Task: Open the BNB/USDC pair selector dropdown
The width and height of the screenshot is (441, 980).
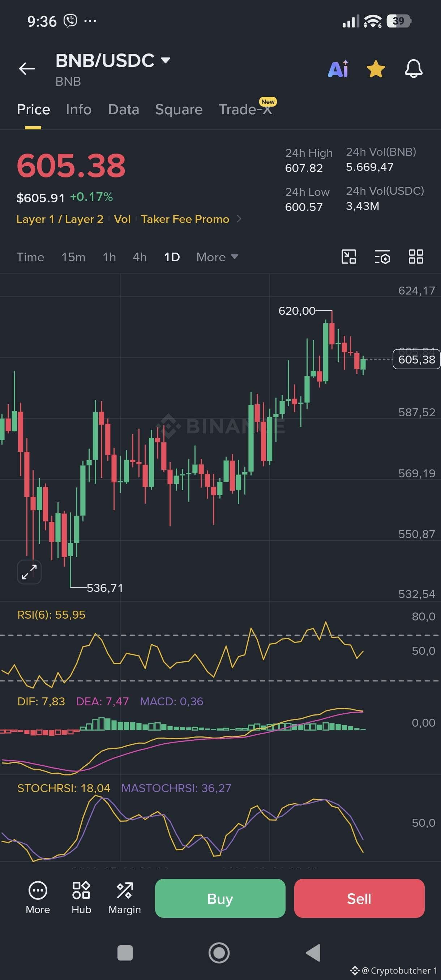Action: click(x=113, y=60)
